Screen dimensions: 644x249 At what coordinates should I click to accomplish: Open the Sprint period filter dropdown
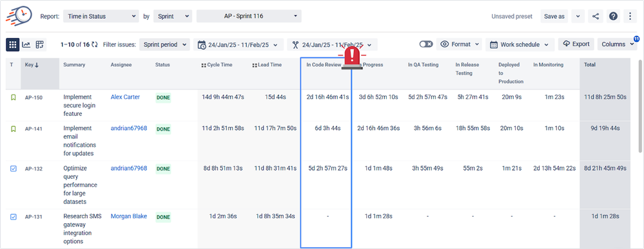pyautogui.click(x=164, y=44)
